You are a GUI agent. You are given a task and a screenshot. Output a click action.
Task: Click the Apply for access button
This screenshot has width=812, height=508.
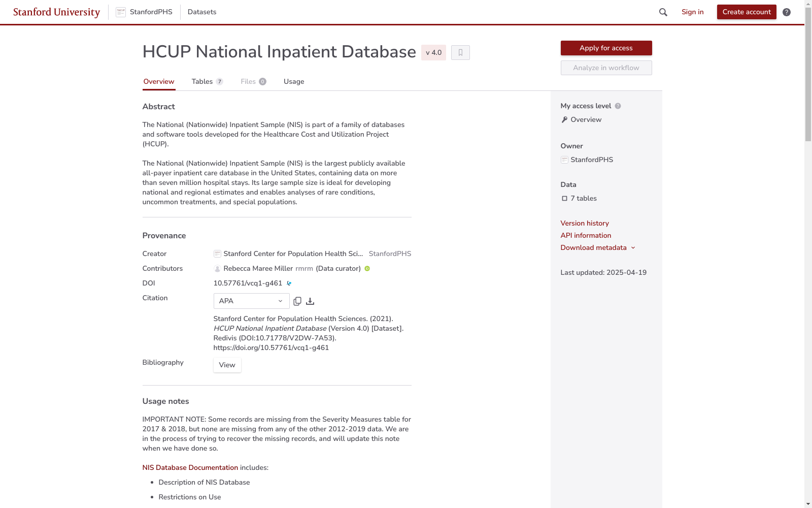pos(606,48)
